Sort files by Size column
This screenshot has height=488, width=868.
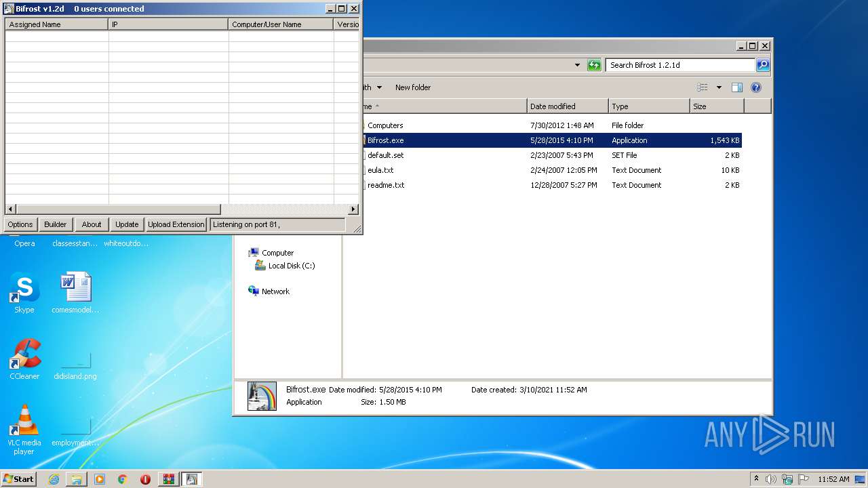pyautogui.click(x=717, y=106)
